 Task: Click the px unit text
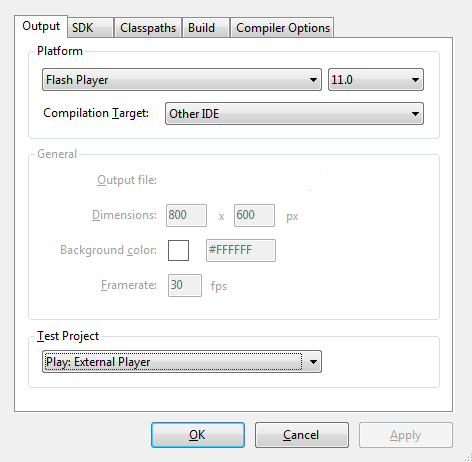(292, 217)
